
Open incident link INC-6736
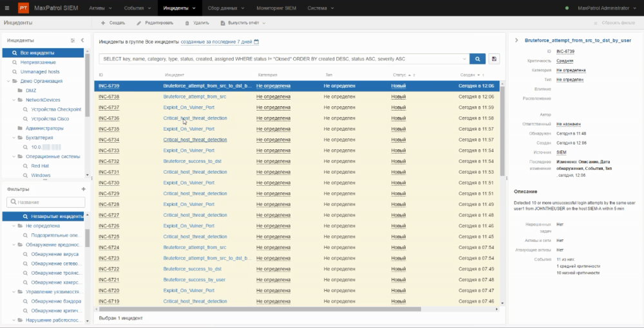pyautogui.click(x=109, y=118)
